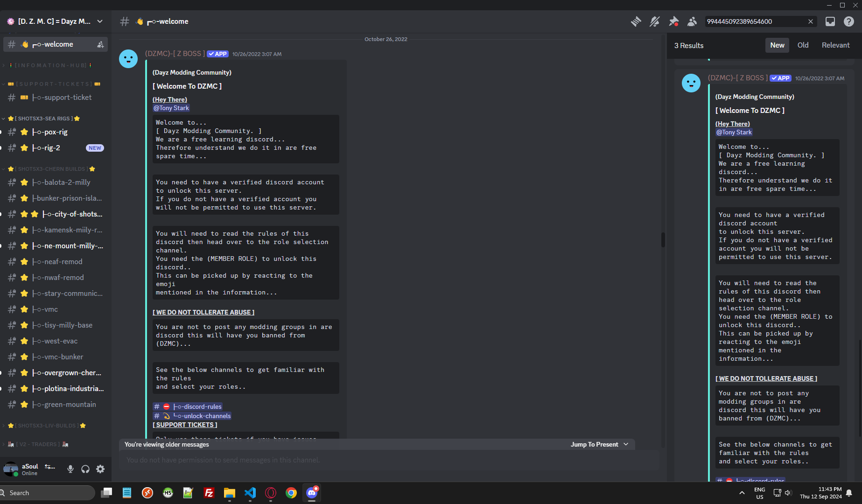Open the HS green app on taskbar
This screenshot has width=862, height=504.
tap(168, 493)
